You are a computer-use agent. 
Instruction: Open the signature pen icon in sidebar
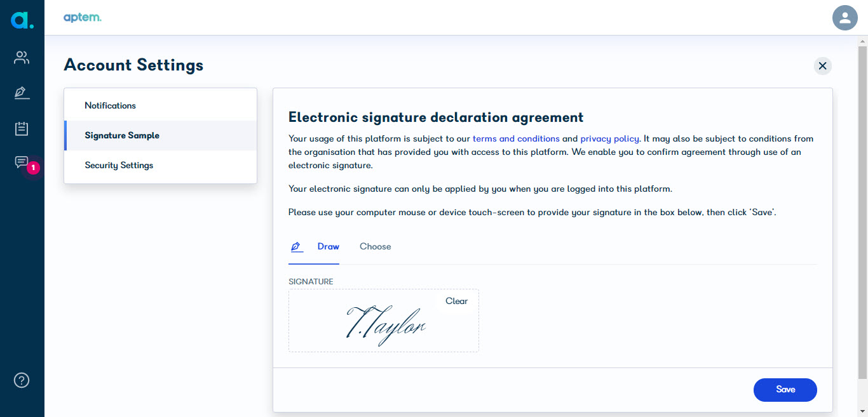pos(22,93)
